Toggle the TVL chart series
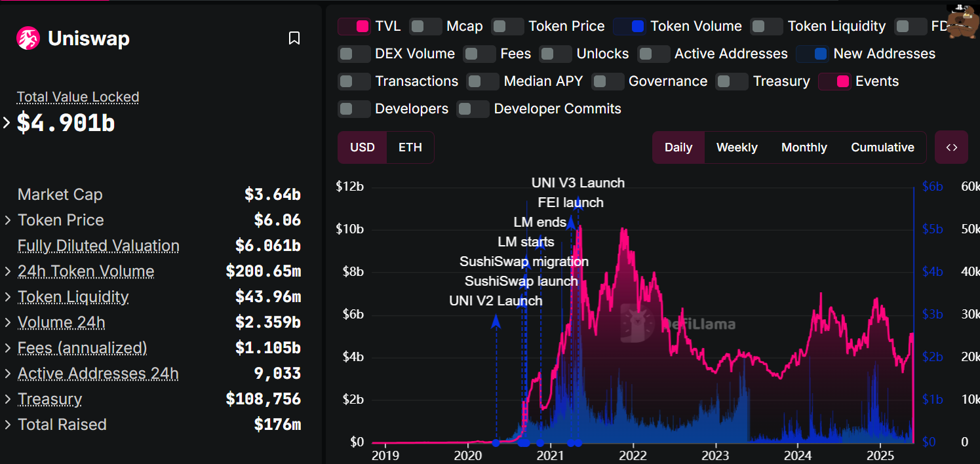The width and height of the screenshot is (980, 464). (354, 27)
